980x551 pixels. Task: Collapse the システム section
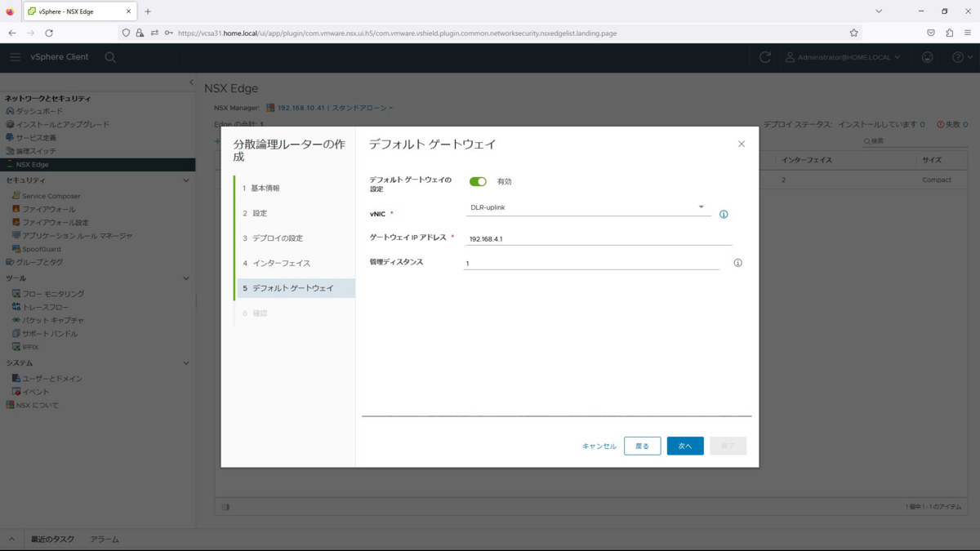tap(186, 362)
